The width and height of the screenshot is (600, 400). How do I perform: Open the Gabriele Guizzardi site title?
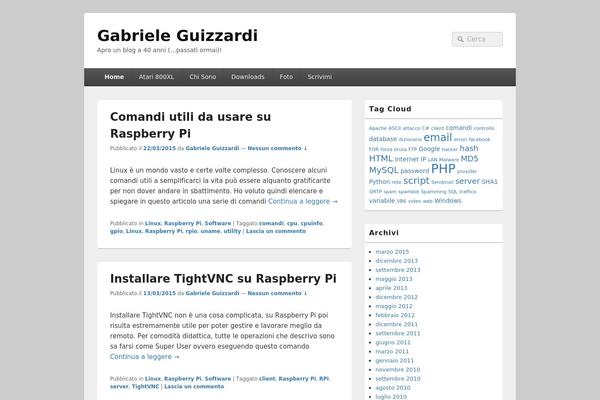(177, 36)
